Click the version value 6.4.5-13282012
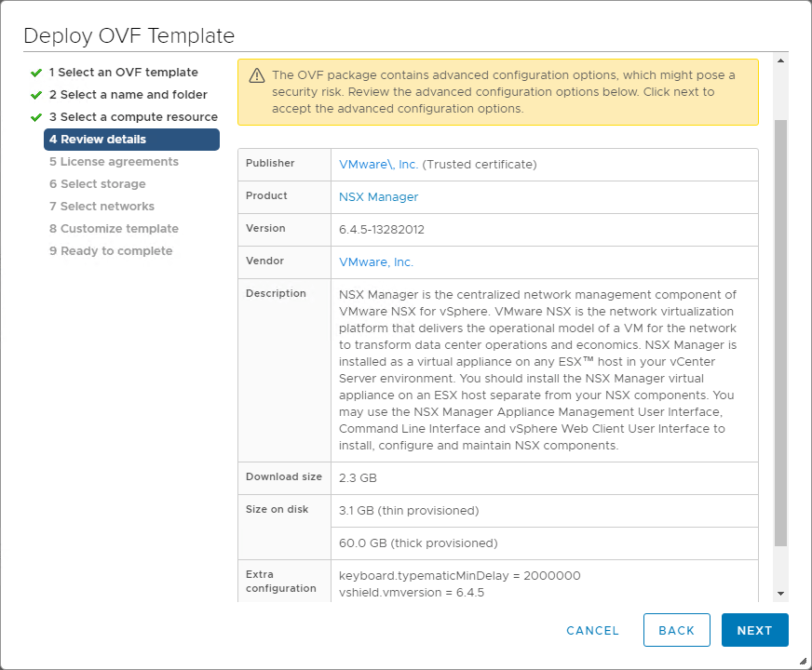Viewport: 812px width, 670px height. click(382, 230)
